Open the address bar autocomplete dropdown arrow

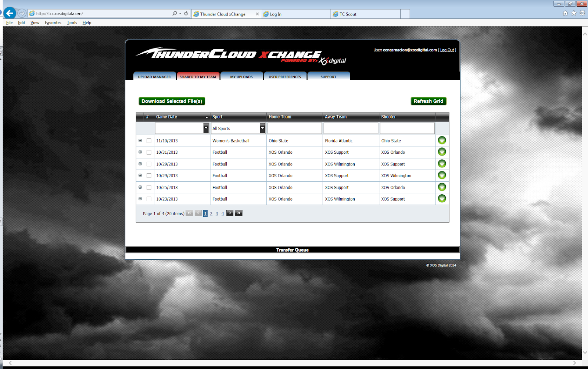click(x=180, y=13)
